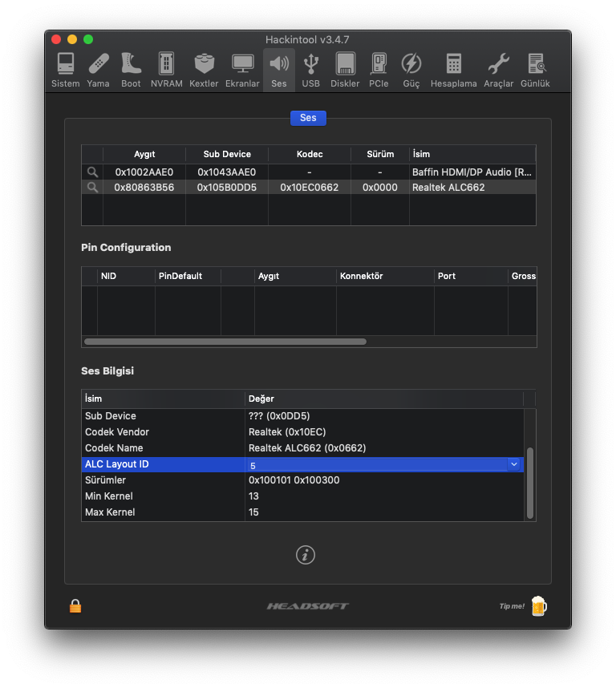Image resolution: width=616 pixels, height=688 pixels.
Task: Switch to the USB section
Action: point(310,70)
